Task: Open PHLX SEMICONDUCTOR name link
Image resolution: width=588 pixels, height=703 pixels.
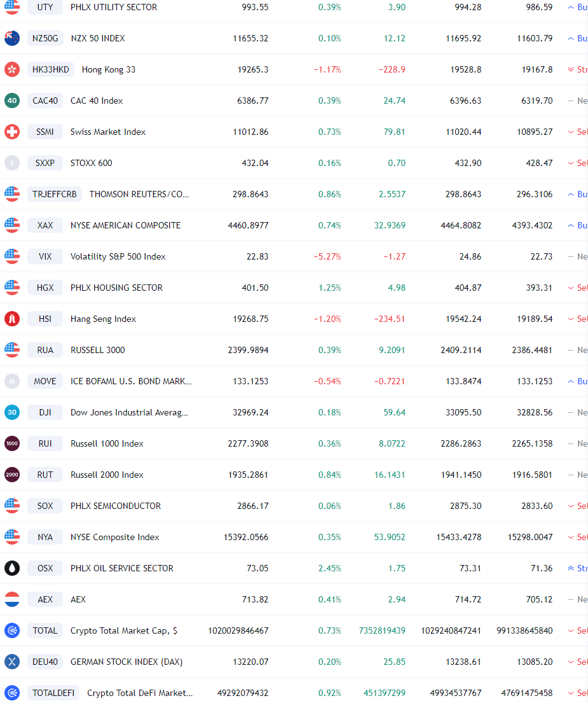Action: 116,506
